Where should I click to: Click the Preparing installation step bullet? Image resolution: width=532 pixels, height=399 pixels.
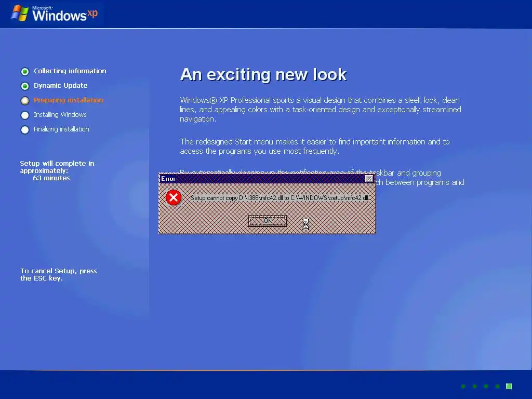pos(25,101)
